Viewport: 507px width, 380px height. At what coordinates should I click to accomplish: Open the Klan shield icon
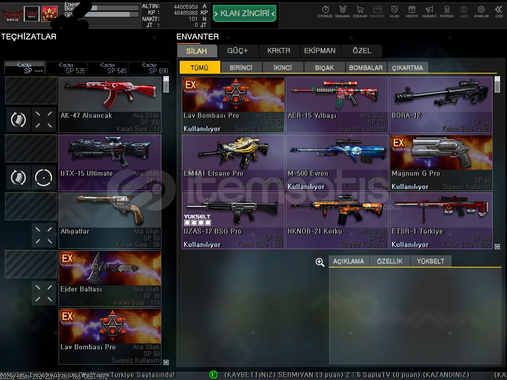[394, 11]
